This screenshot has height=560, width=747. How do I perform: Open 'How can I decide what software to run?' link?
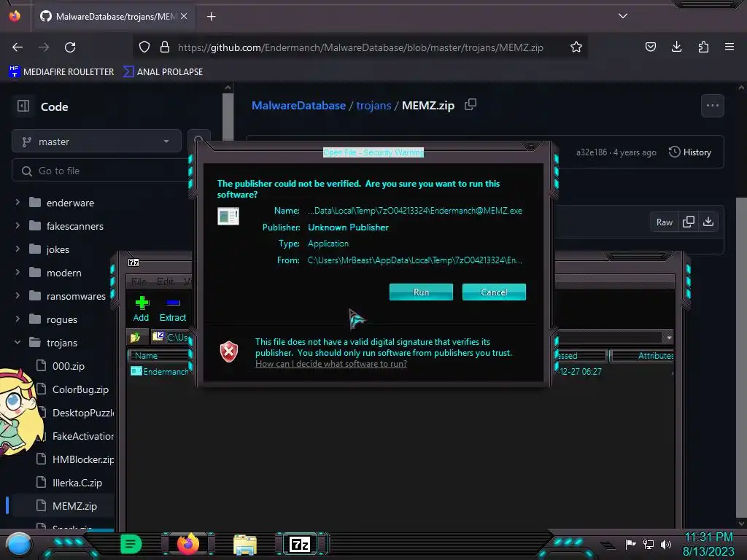(x=330, y=364)
